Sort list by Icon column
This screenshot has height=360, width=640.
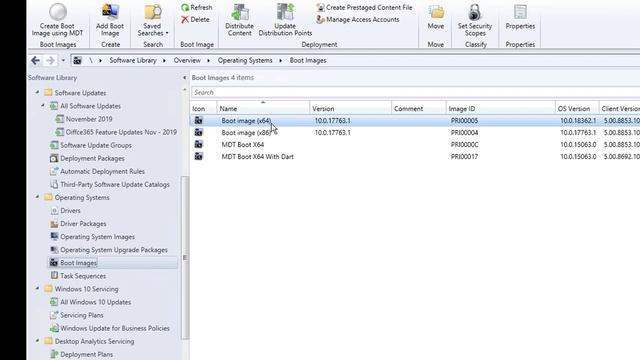tap(204, 109)
